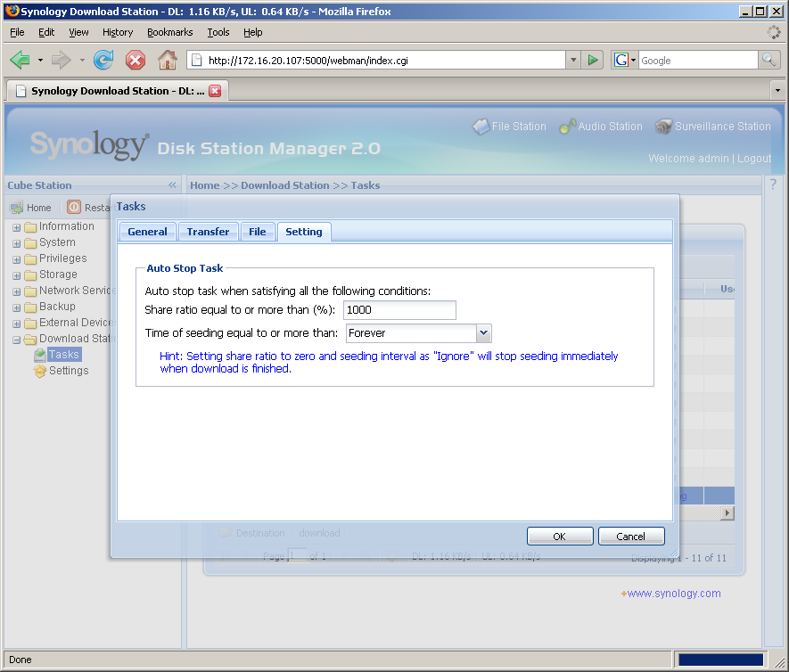The width and height of the screenshot is (789, 672).
Task: Click the task list scroll right arrow
Action: tap(727, 513)
